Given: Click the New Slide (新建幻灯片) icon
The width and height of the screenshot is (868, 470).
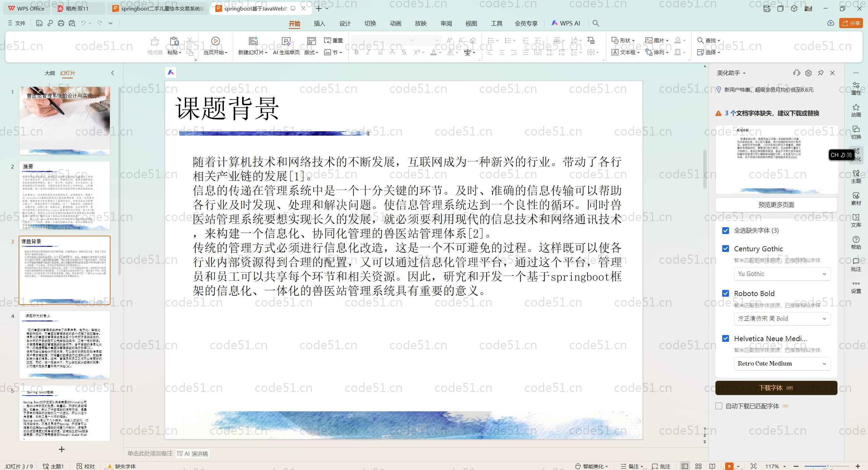Looking at the screenshot, I should (x=253, y=41).
